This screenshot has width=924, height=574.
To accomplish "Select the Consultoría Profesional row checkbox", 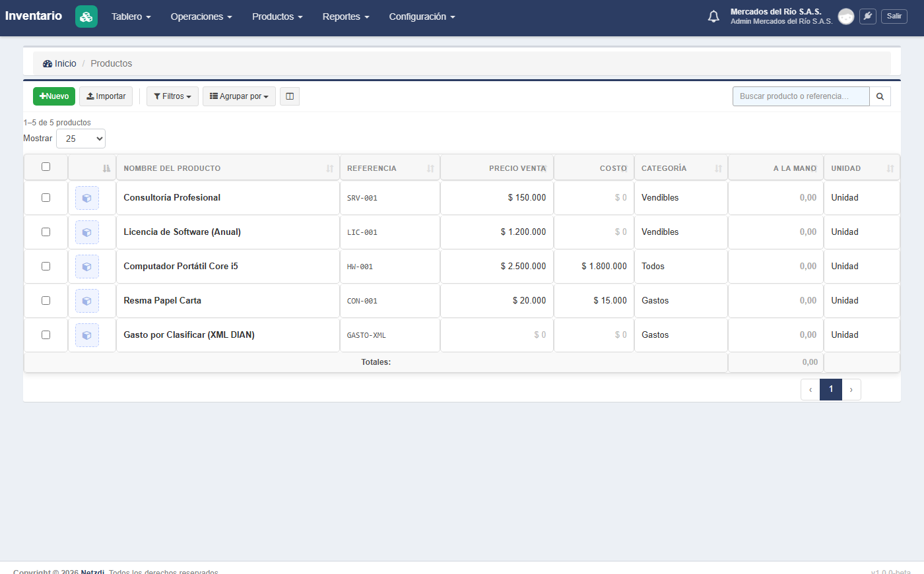I will tap(46, 197).
